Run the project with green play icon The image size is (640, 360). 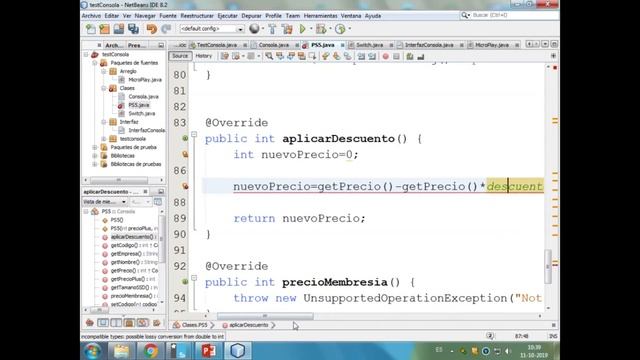tap(302, 29)
